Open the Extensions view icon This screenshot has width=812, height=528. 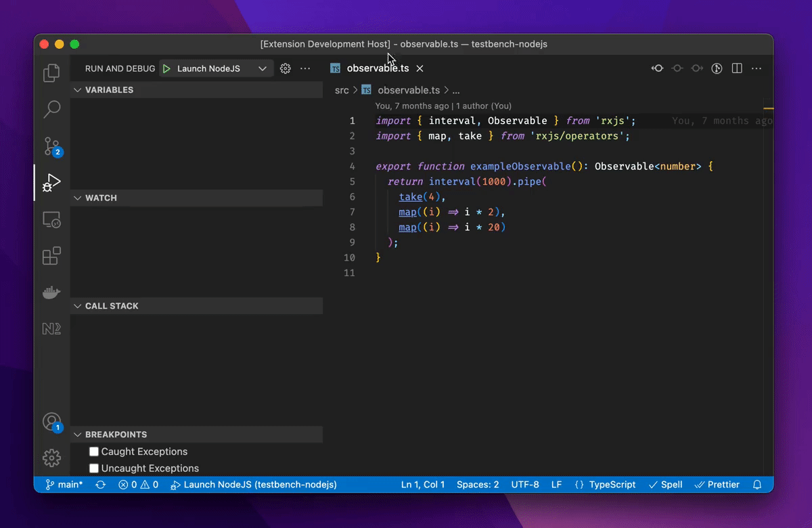pyautogui.click(x=52, y=256)
